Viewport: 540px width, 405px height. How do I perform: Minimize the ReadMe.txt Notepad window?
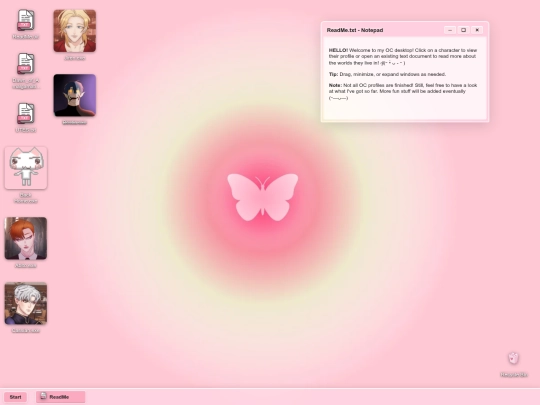pyautogui.click(x=450, y=30)
